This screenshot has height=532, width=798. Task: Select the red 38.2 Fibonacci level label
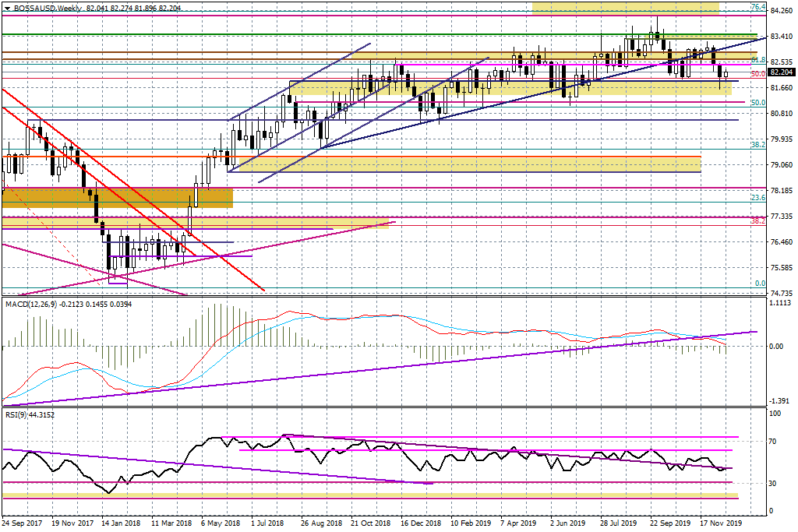[x=758, y=221]
